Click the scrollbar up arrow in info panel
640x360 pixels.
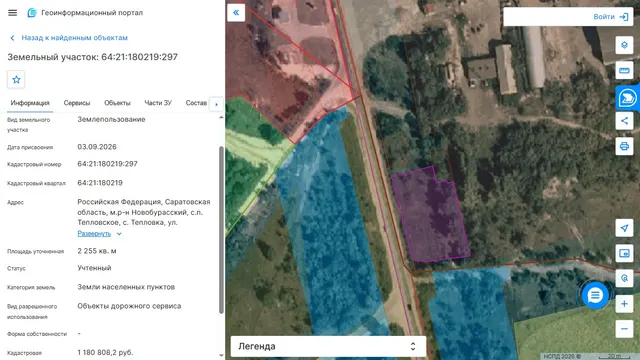(x=221, y=118)
